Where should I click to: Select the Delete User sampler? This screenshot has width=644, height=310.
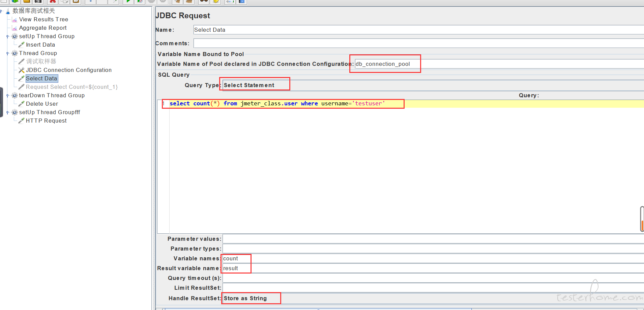point(42,104)
